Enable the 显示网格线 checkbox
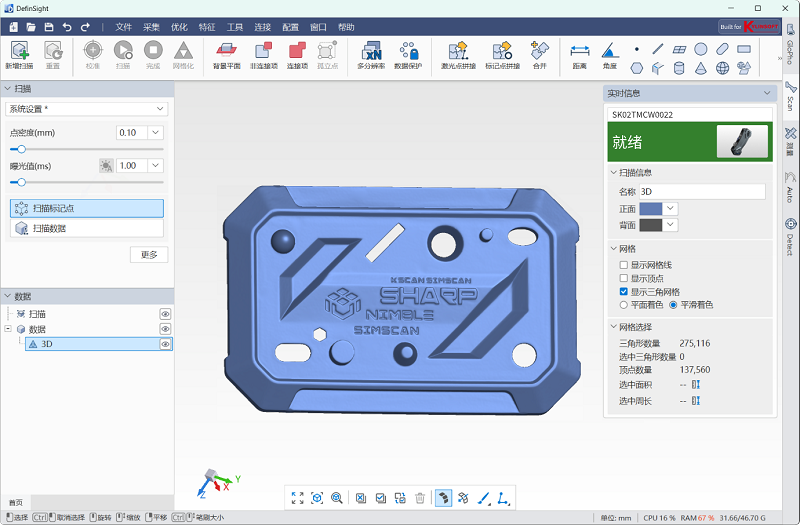The width and height of the screenshot is (800, 525). pos(624,265)
